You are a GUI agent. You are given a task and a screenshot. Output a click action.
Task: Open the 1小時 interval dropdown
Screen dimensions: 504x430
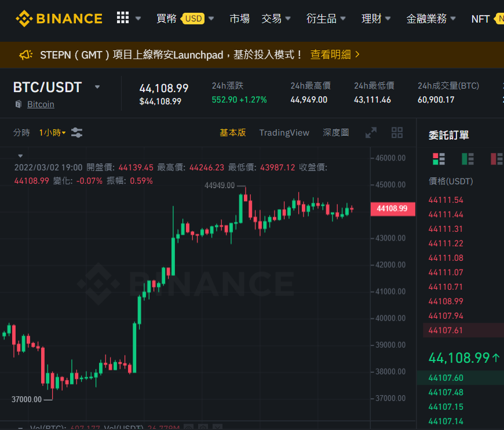point(52,133)
